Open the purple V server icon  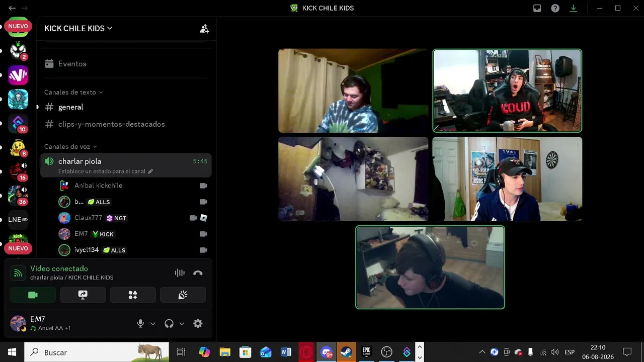18,75
